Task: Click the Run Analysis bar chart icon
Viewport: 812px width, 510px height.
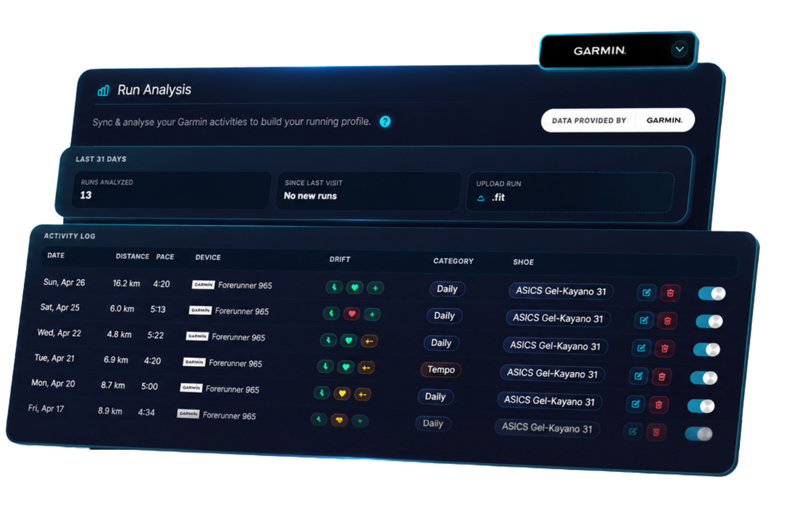Action: point(103,91)
